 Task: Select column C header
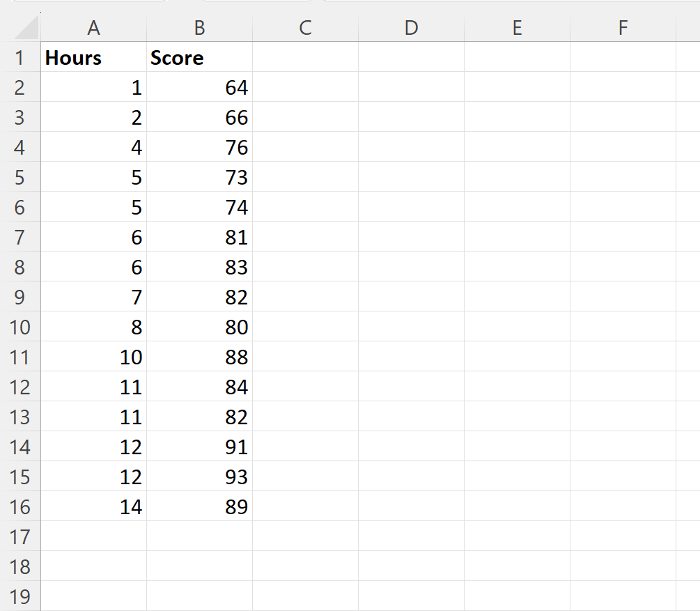pyautogui.click(x=305, y=28)
